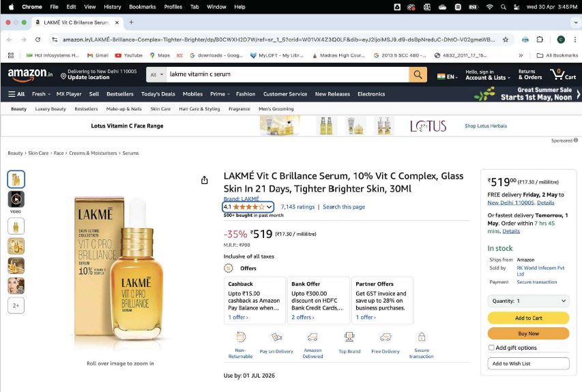Click the Non-Returnable icon
Screen dimensions: 582x392
tap(241, 337)
